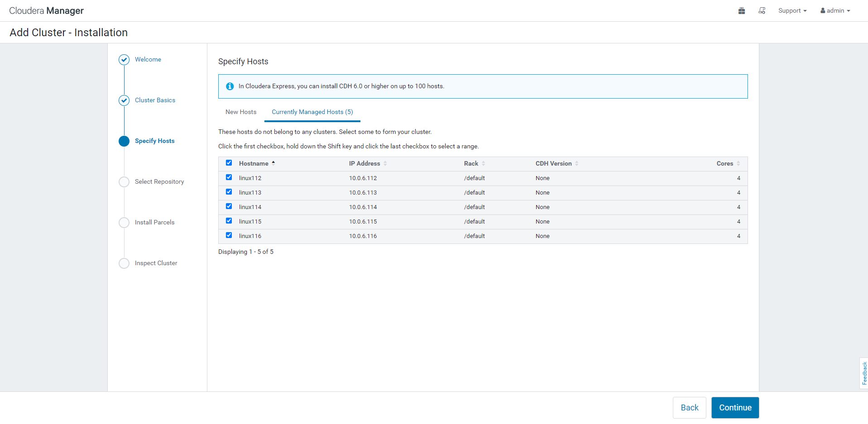Expand the admin user dropdown
Viewport: 868px width, 424px height.
point(835,11)
